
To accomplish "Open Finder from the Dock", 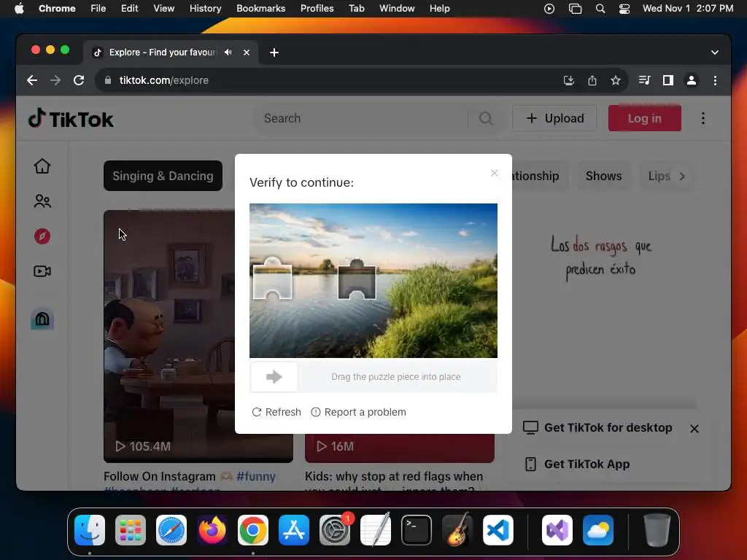I will tap(90, 530).
